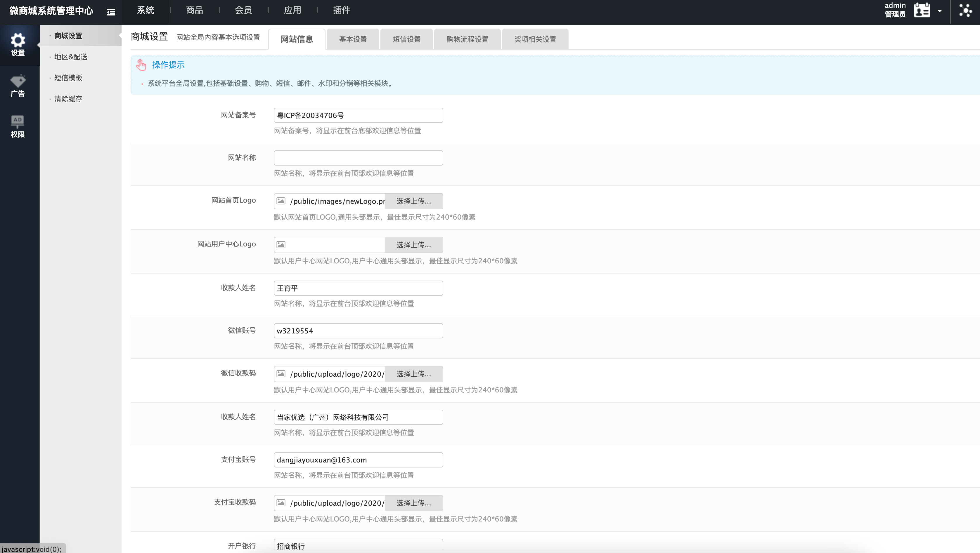Switch to the 网站信息 tab
Image resolution: width=980 pixels, height=553 pixels.
point(297,39)
